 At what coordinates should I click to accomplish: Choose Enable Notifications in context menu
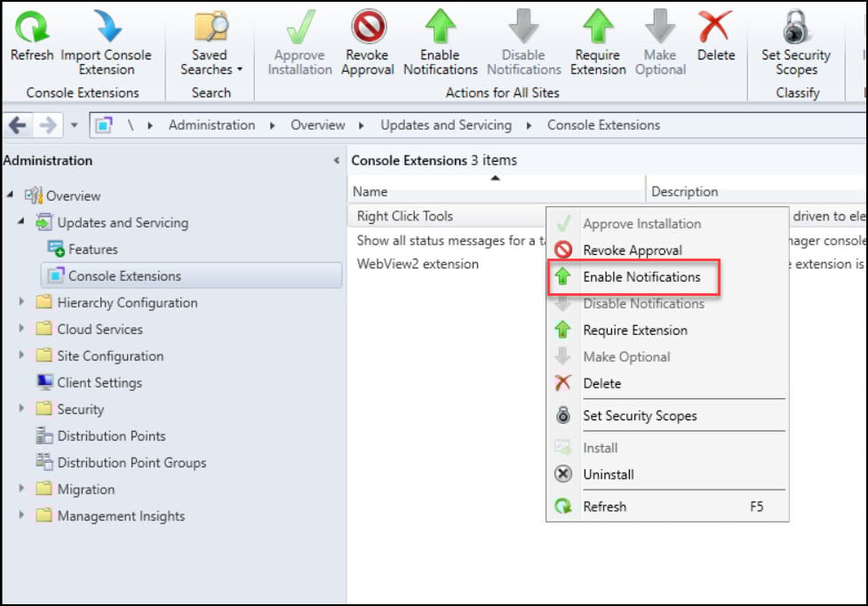point(667,276)
